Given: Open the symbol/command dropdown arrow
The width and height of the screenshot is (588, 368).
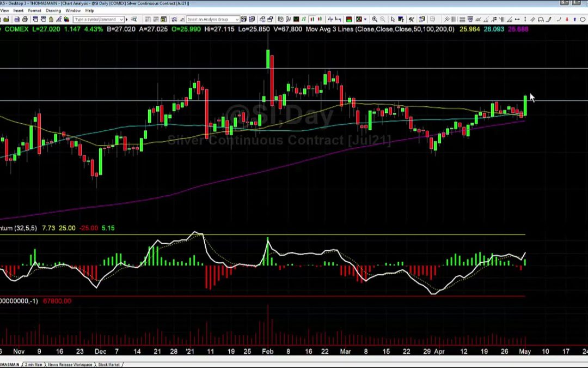Looking at the screenshot, I should [120, 20].
